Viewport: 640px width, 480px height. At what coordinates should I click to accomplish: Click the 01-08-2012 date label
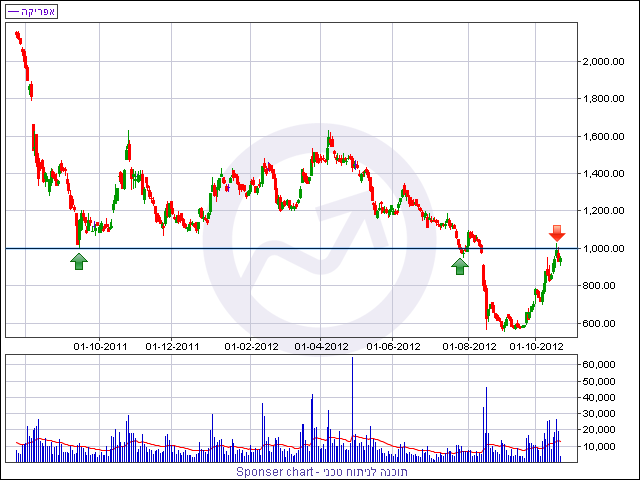469,347
